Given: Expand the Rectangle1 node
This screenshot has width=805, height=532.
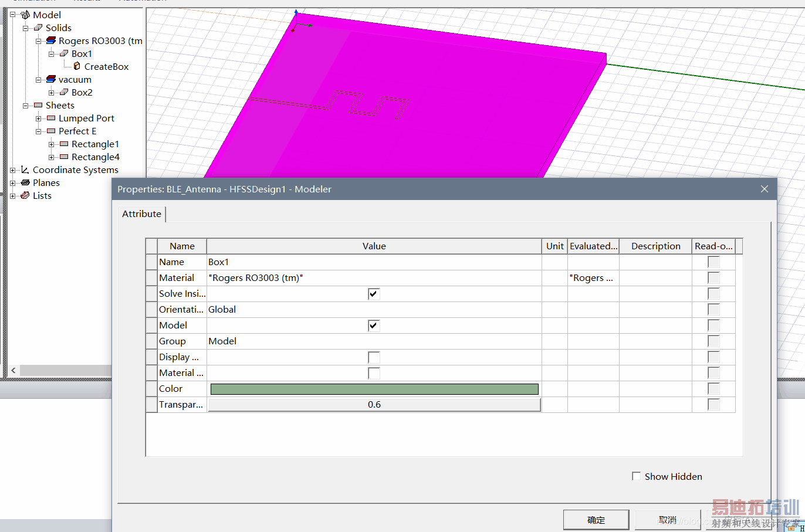Looking at the screenshot, I should click(51, 144).
